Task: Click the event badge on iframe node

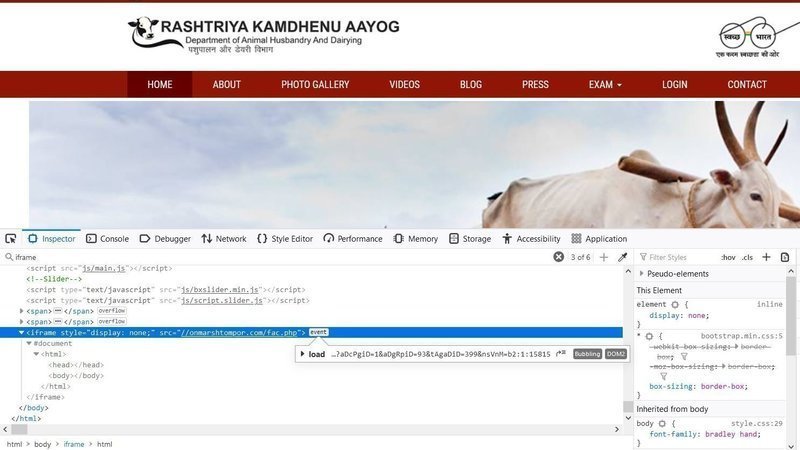Action: pyautogui.click(x=319, y=332)
